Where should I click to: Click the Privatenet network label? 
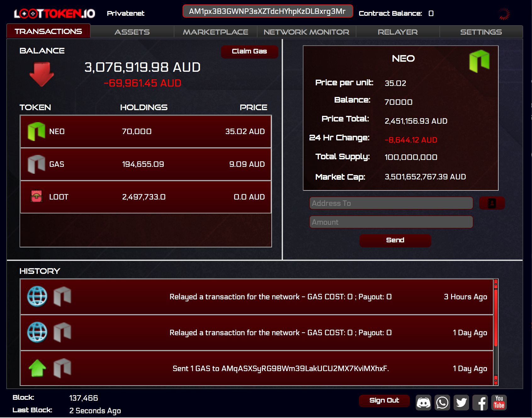click(126, 13)
